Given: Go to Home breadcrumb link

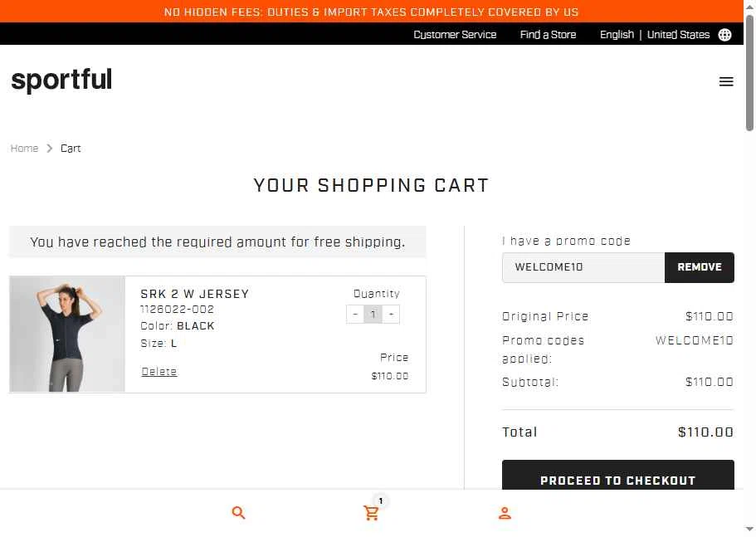Looking at the screenshot, I should tap(24, 149).
